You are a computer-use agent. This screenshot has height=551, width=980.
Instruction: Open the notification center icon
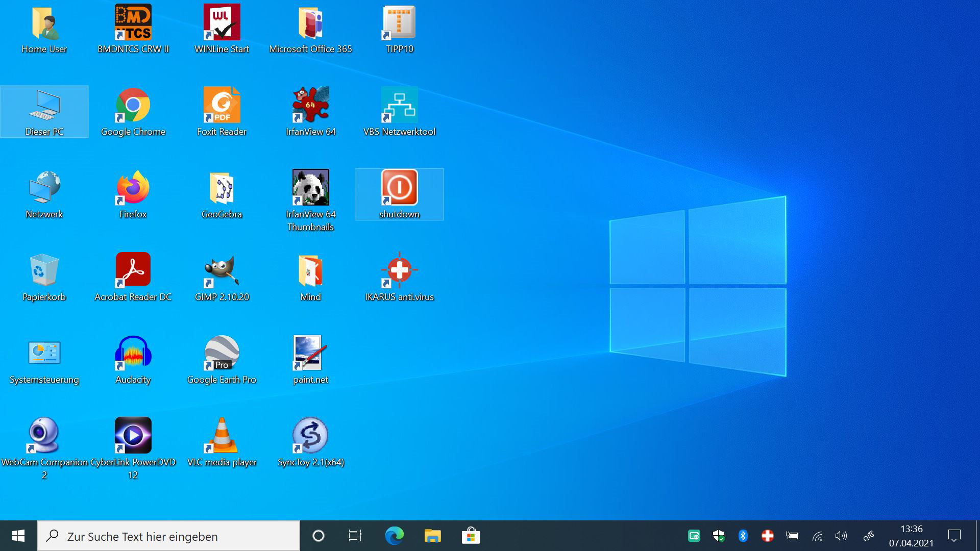[x=954, y=536]
